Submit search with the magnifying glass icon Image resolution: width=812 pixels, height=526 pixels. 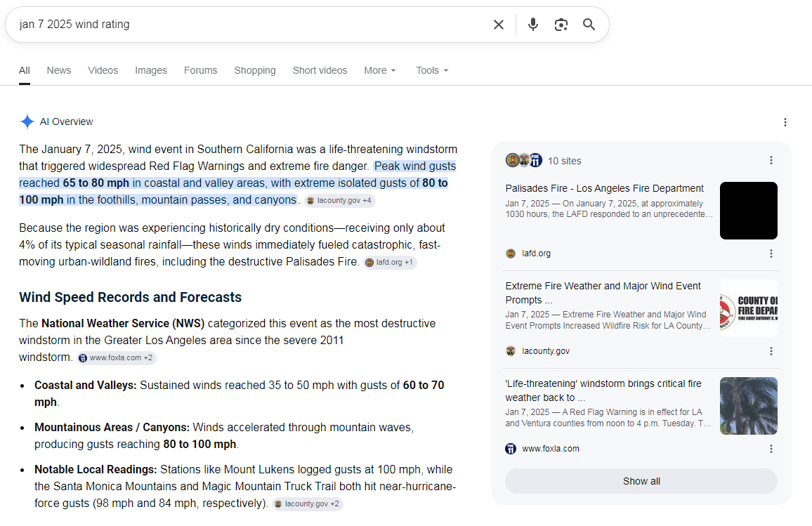tap(589, 25)
